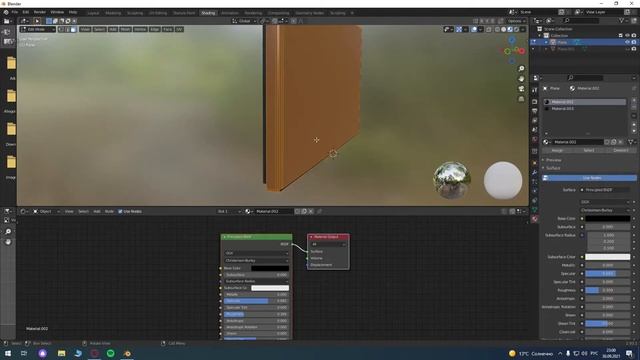Click the new material duplicate icon in properties

(x=613, y=142)
